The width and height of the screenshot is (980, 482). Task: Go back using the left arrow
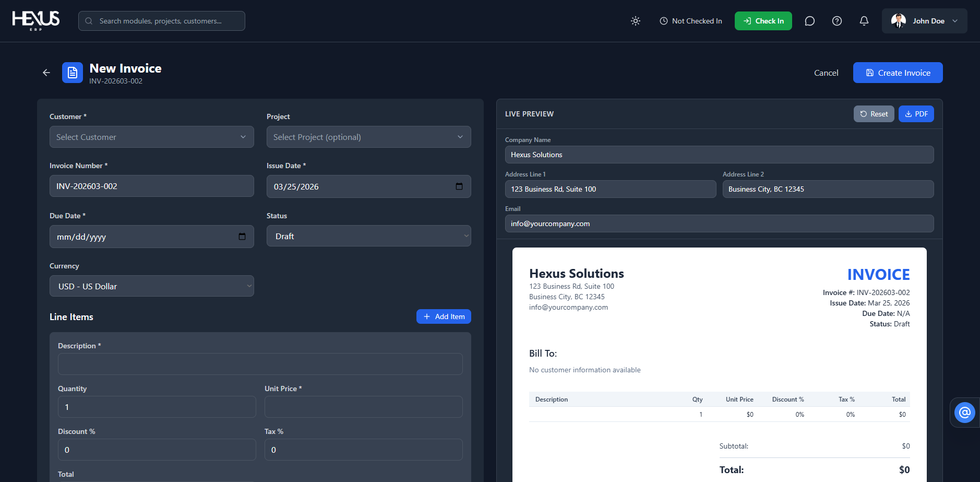(46, 73)
